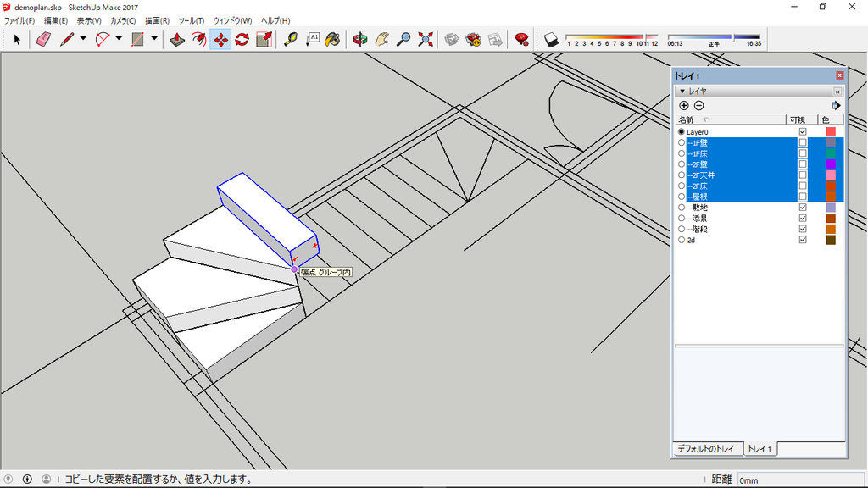Select the Paint Bucket tool
This screenshot has height=488, width=868.
(332, 39)
